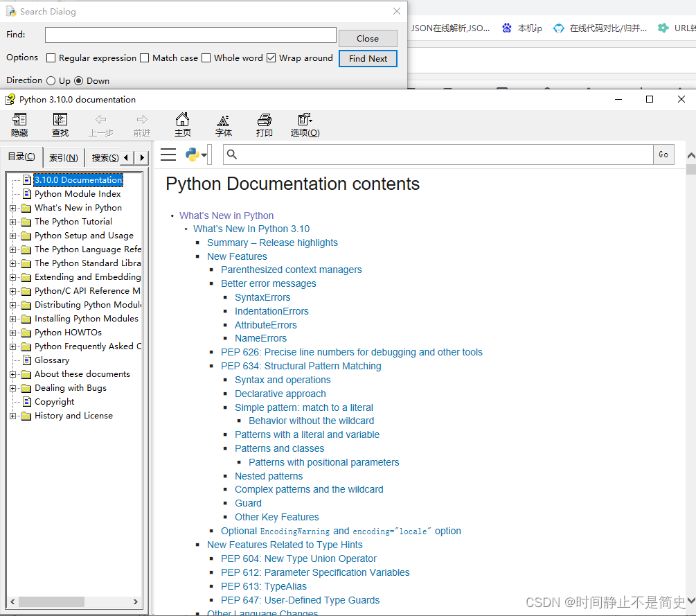Open the SyntaxErrors link

(262, 297)
